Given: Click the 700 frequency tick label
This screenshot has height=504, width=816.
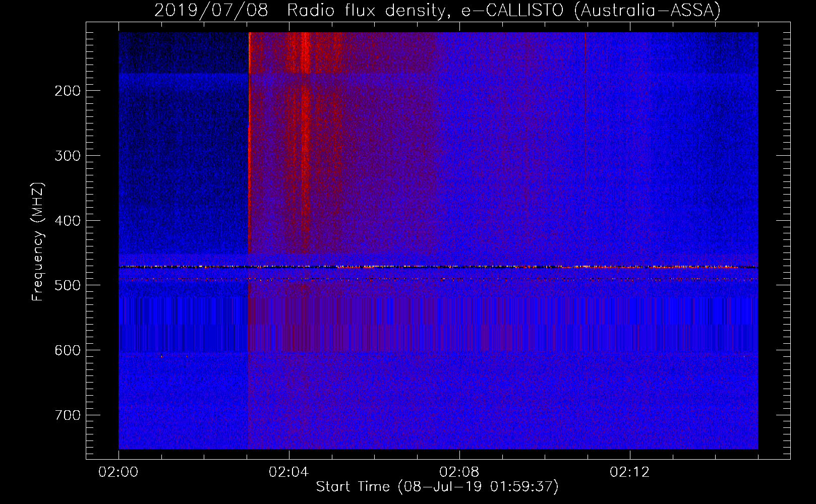Looking at the screenshot, I should [68, 415].
